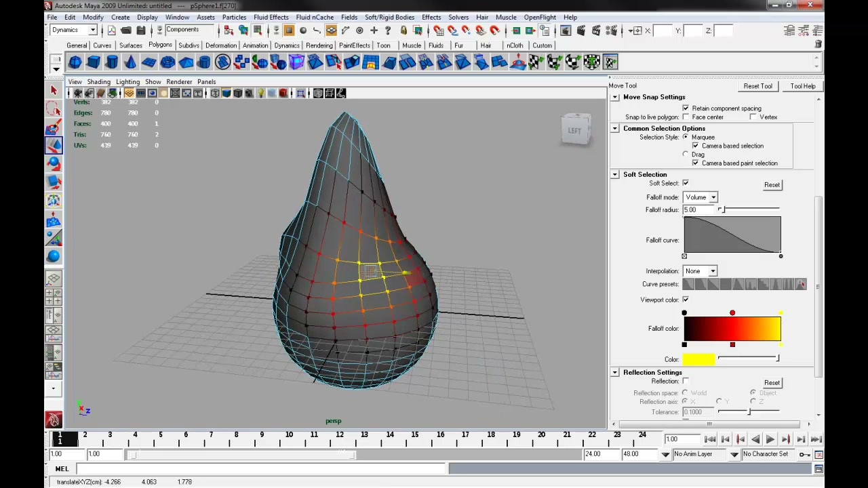This screenshot has width=868, height=488.
Task: Activate the Paint Selection tool
Action: 54,127
